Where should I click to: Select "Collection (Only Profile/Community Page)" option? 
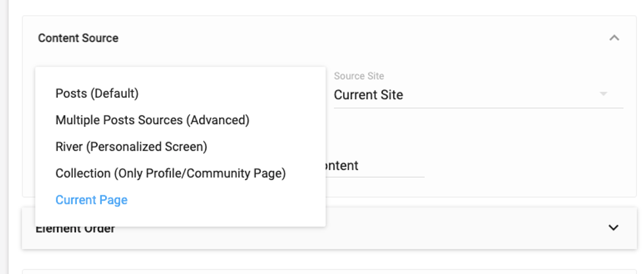(x=171, y=173)
